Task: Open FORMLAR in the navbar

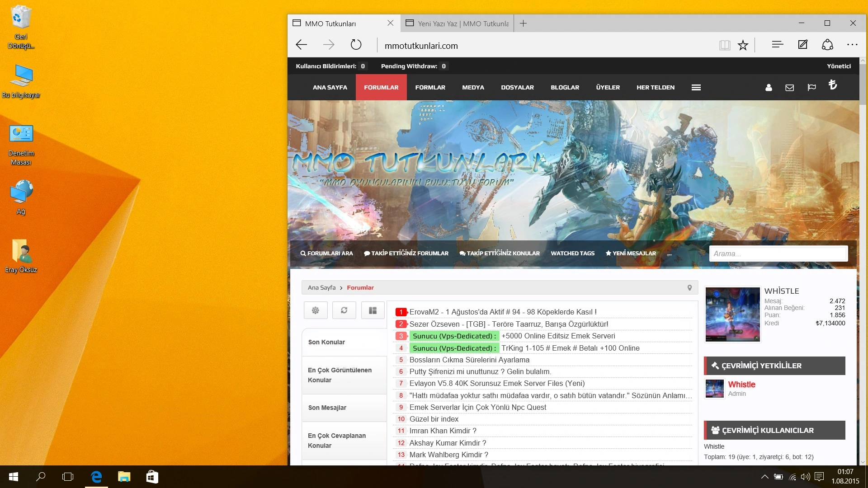Action: tap(430, 88)
